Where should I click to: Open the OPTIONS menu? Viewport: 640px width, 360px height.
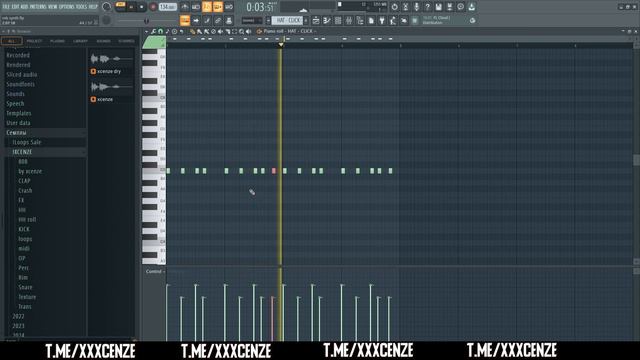point(67,7)
